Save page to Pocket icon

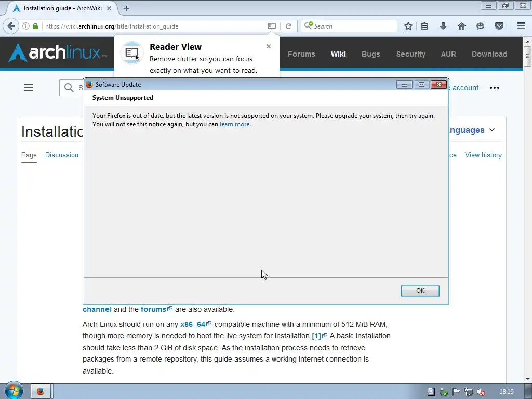pos(499,26)
